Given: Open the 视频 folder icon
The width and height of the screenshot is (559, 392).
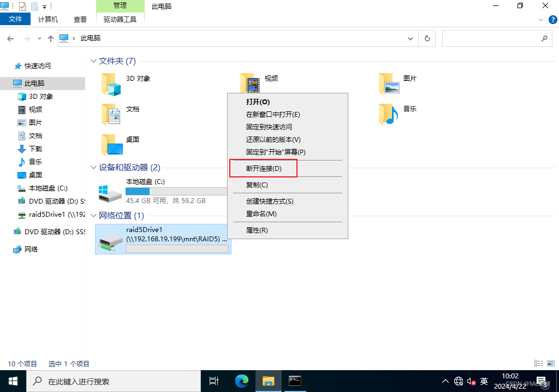Looking at the screenshot, I should (x=250, y=84).
